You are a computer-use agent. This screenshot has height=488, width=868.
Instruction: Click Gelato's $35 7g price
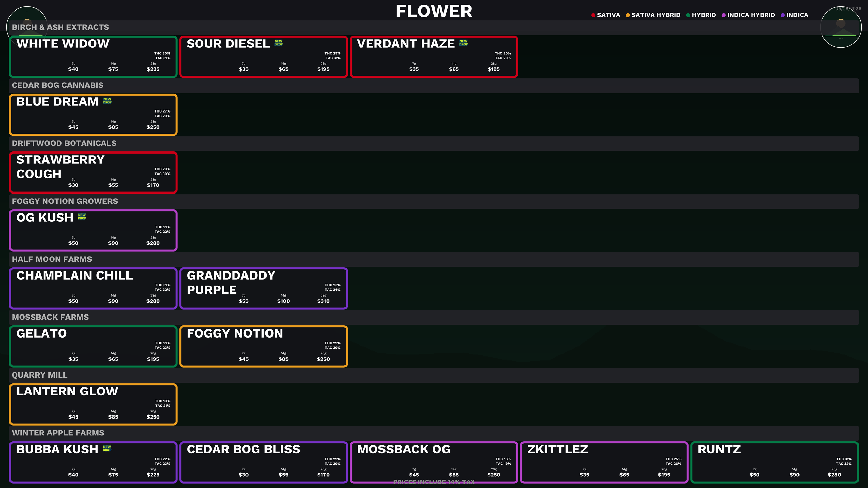73,359
